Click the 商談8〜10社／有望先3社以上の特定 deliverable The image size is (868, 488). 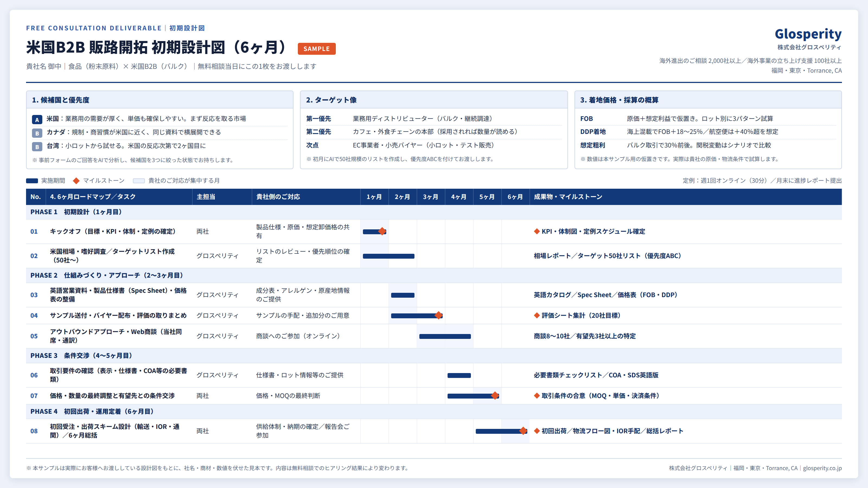585,336
